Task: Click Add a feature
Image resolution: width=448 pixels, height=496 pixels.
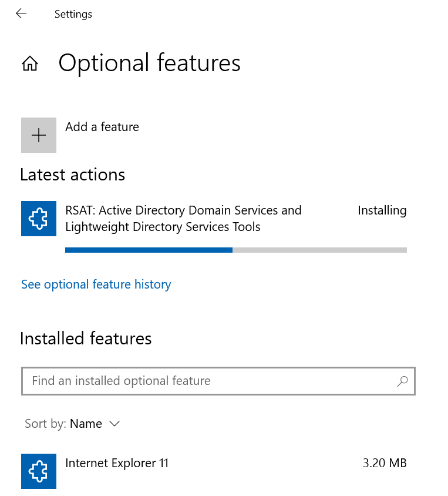Action: click(102, 126)
